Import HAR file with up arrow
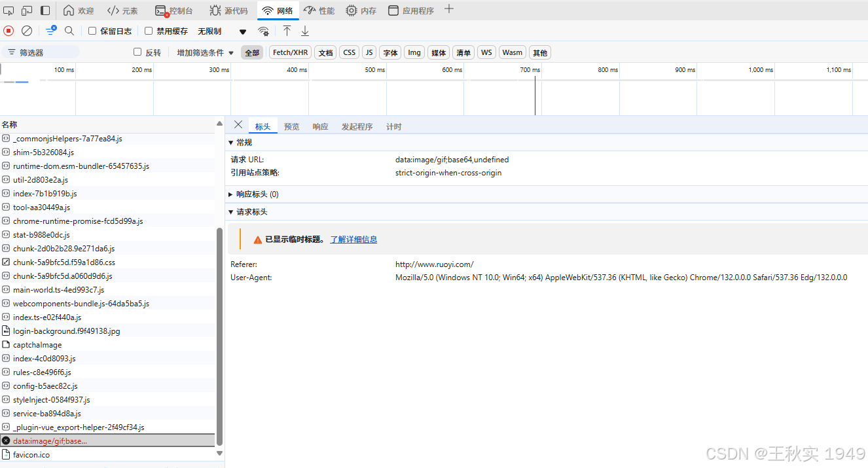868x468 pixels. click(x=287, y=31)
